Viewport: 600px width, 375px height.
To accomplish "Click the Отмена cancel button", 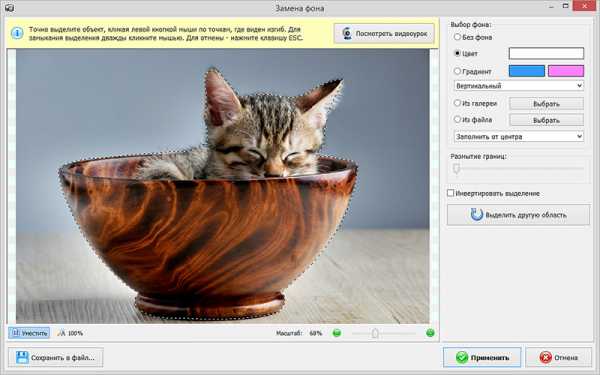I will pyautogui.click(x=558, y=357).
